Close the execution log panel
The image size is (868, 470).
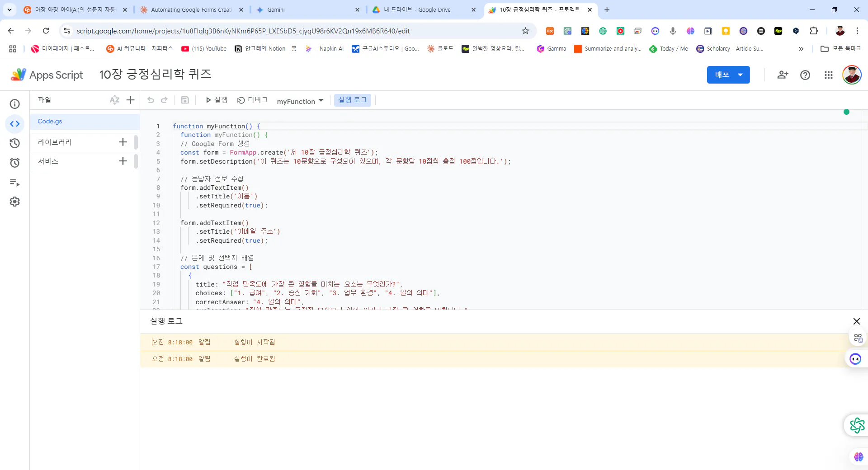(856, 321)
